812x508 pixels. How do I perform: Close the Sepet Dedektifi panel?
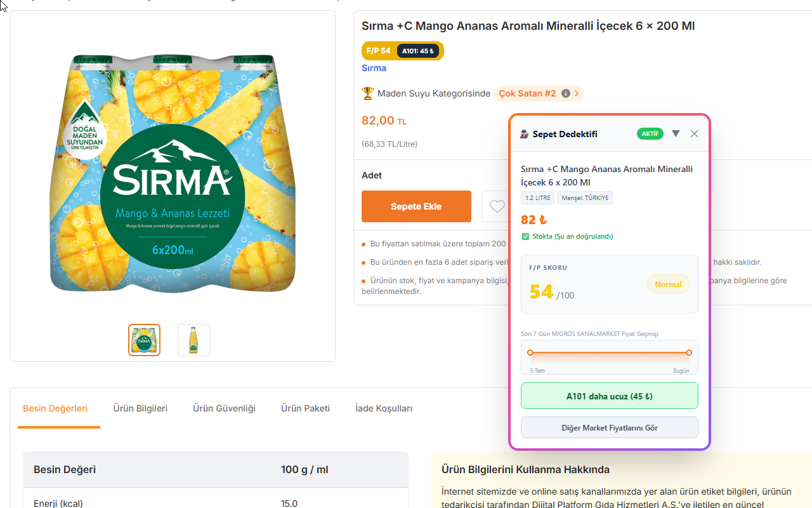tap(694, 134)
